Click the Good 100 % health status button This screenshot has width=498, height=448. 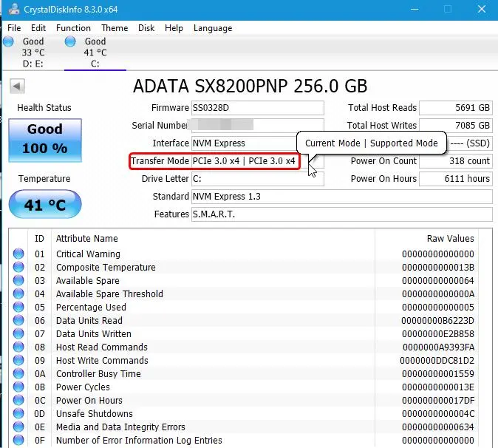tap(45, 140)
